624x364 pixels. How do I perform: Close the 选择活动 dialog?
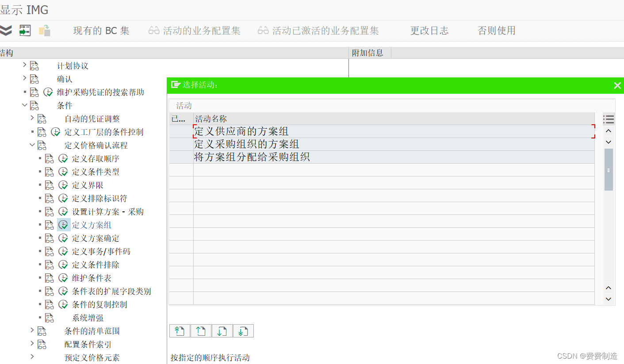[x=617, y=85]
